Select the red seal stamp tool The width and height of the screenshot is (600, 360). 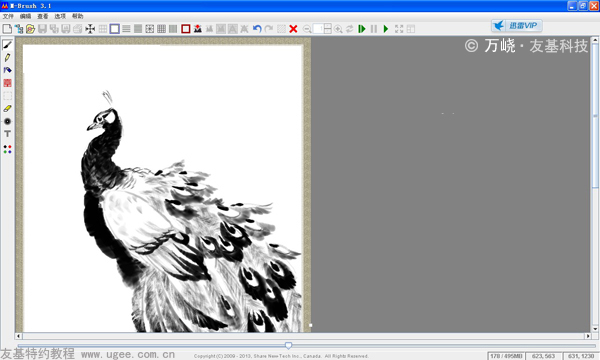click(7, 83)
